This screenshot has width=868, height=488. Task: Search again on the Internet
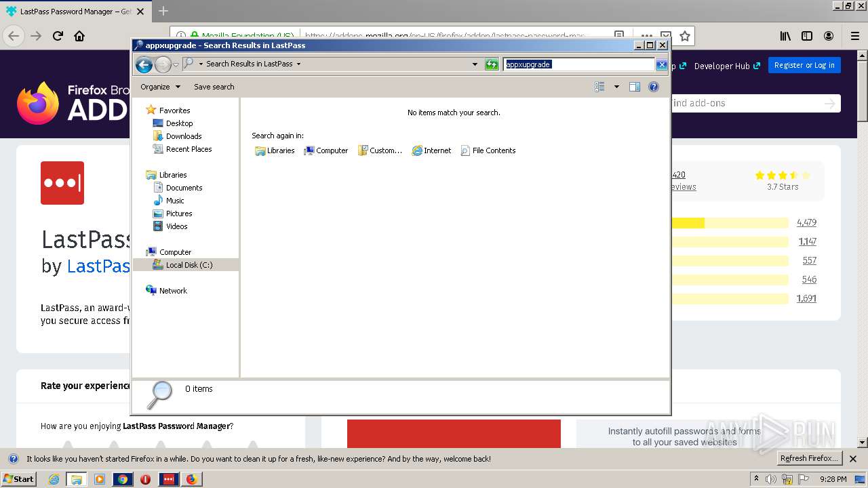pos(431,150)
